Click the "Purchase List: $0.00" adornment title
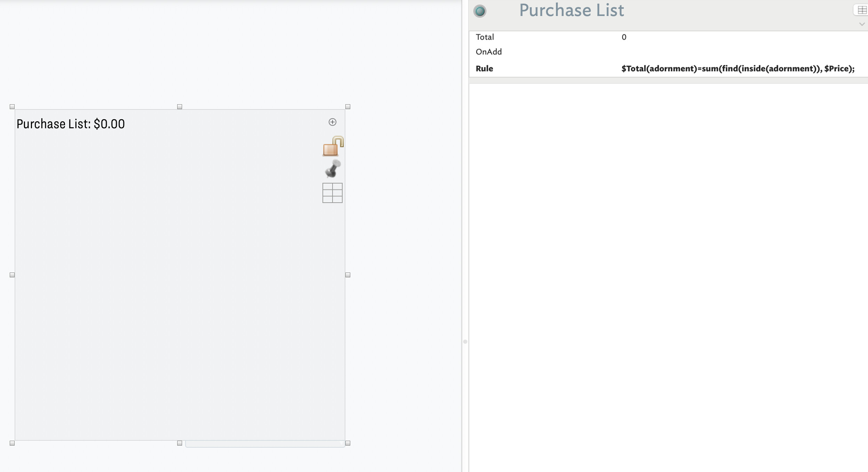The image size is (868, 472). click(71, 124)
